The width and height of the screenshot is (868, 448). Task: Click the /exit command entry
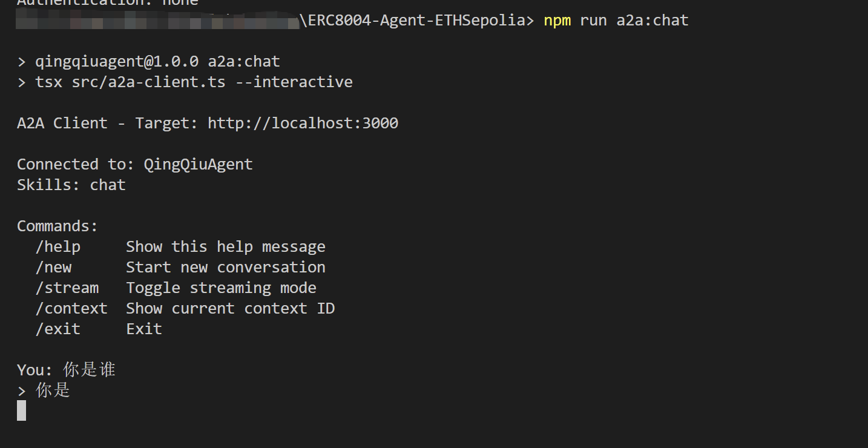tap(58, 329)
